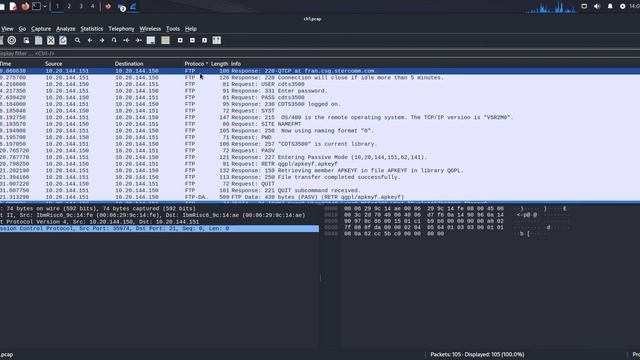This screenshot has width=640, height=360.
Task: Switch to workspace 2 in taskbar
Action: (x=69, y=6)
